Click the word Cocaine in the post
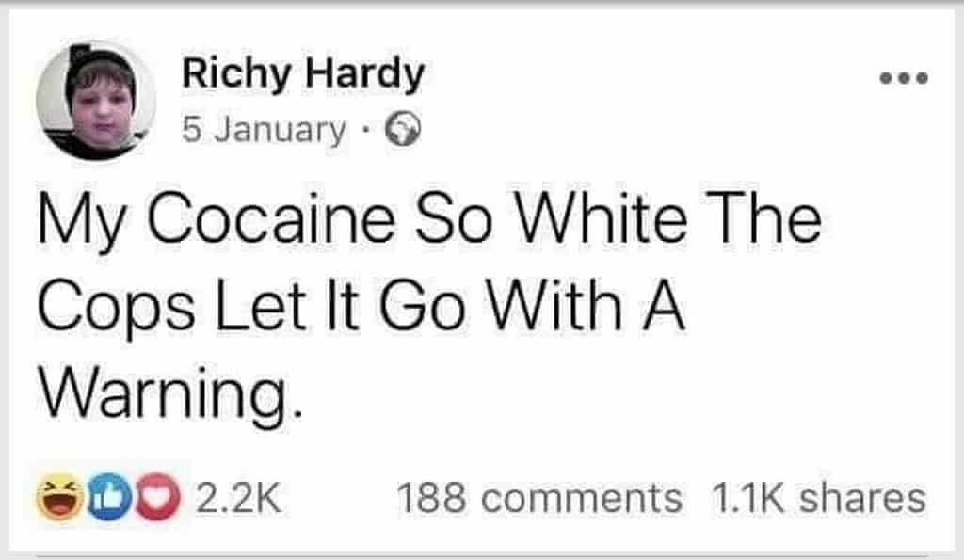This screenshot has width=964, height=560. pos(270,219)
